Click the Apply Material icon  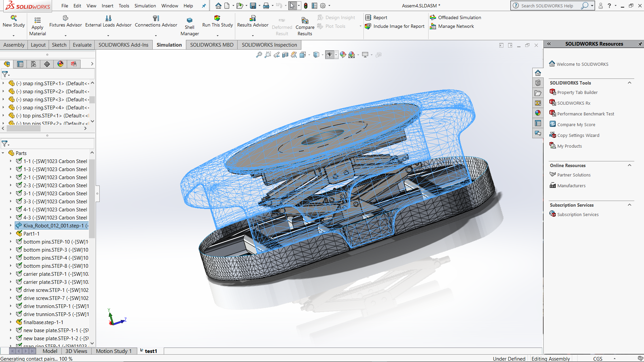click(38, 21)
